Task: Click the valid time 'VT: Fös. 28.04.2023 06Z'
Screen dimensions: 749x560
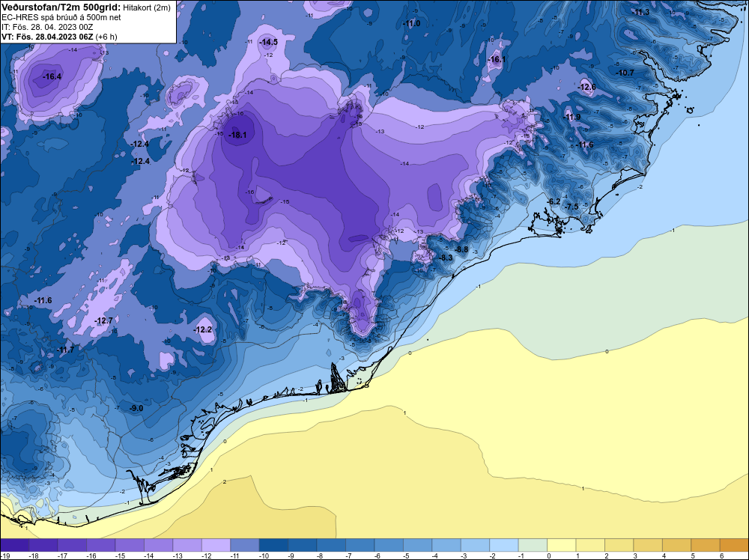Action: [x=47, y=37]
